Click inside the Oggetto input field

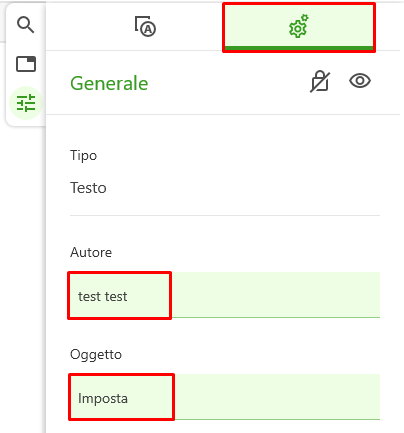pos(225,397)
